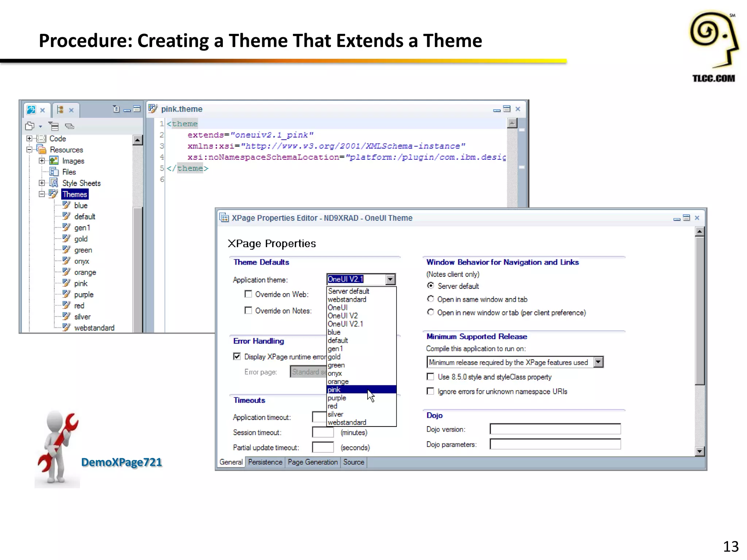Open the Application theme dropdown arrow
Screen dimensions: 747x560
click(x=390, y=279)
